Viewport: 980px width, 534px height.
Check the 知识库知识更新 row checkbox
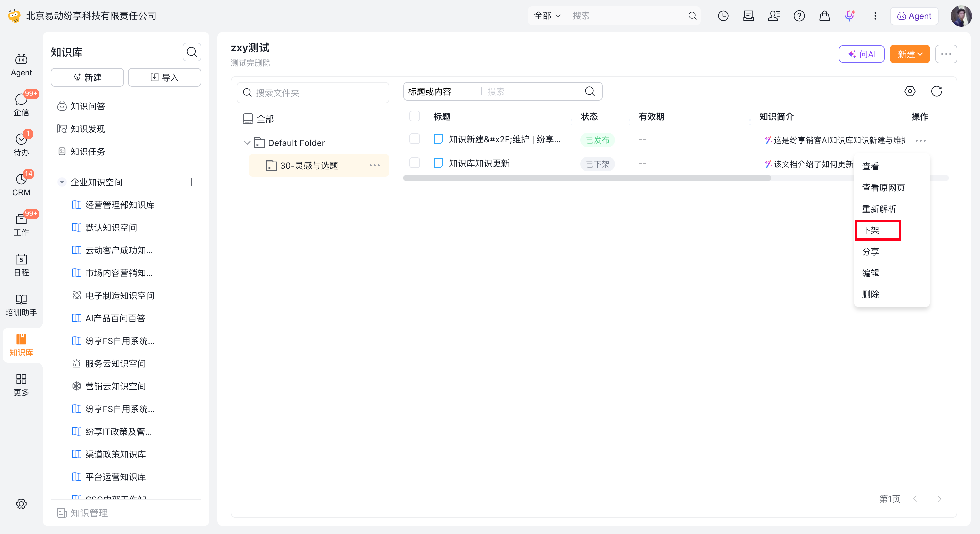tap(414, 163)
